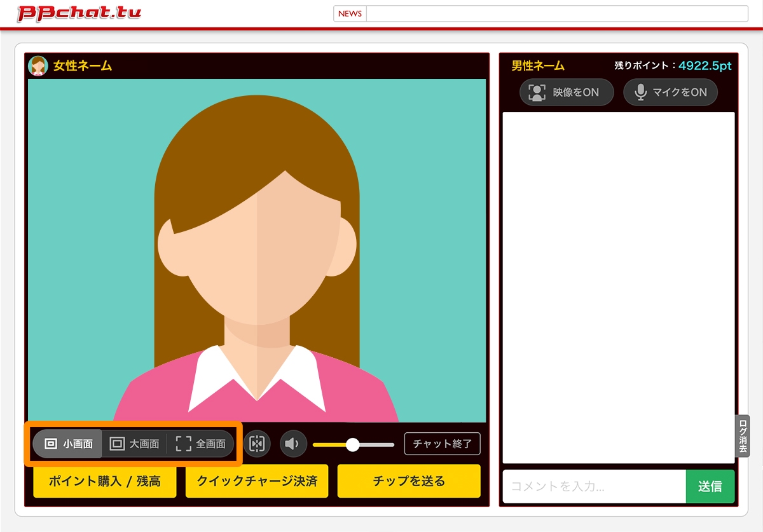Select the 小画面 small screen view

point(66,444)
